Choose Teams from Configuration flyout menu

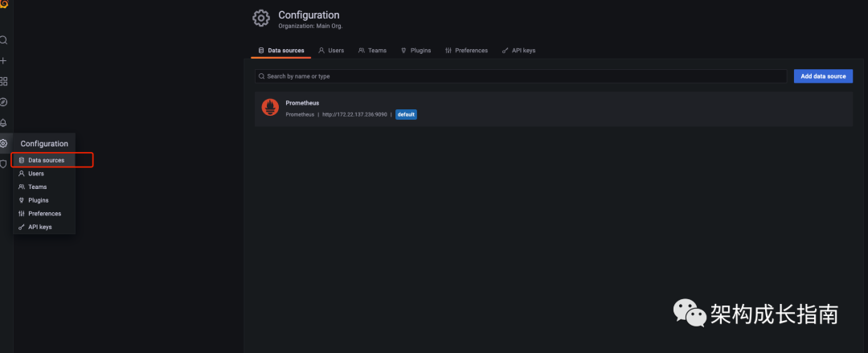(x=37, y=187)
